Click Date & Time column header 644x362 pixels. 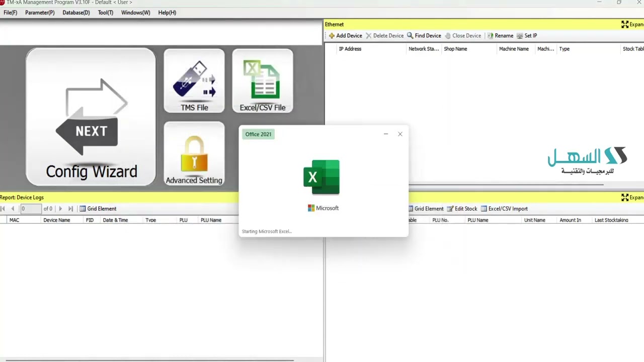tap(115, 220)
